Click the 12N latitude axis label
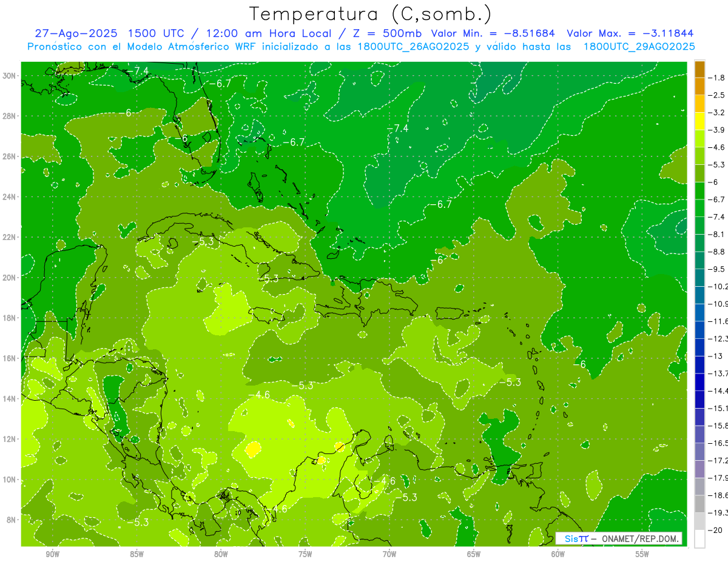This screenshot has height=562, width=728. point(10,439)
